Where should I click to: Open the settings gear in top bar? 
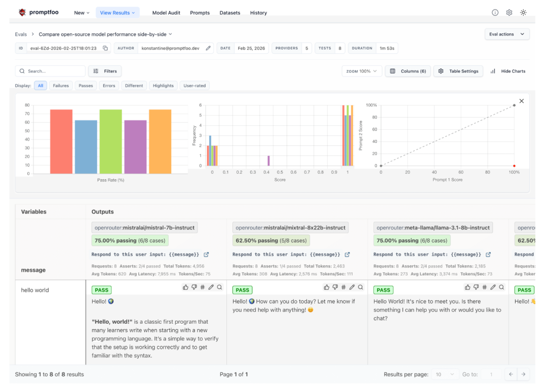click(509, 13)
